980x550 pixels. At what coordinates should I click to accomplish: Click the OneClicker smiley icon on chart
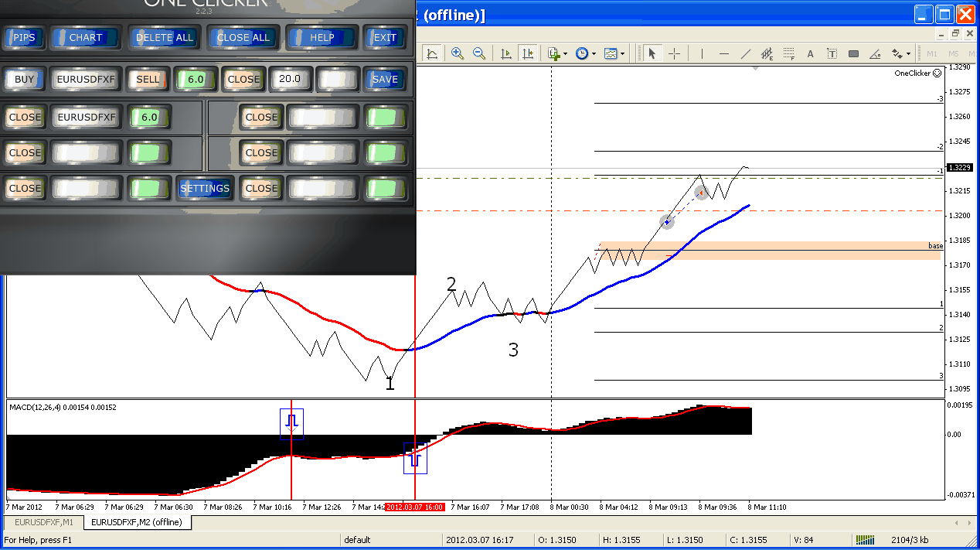click(x=937, y=73)
